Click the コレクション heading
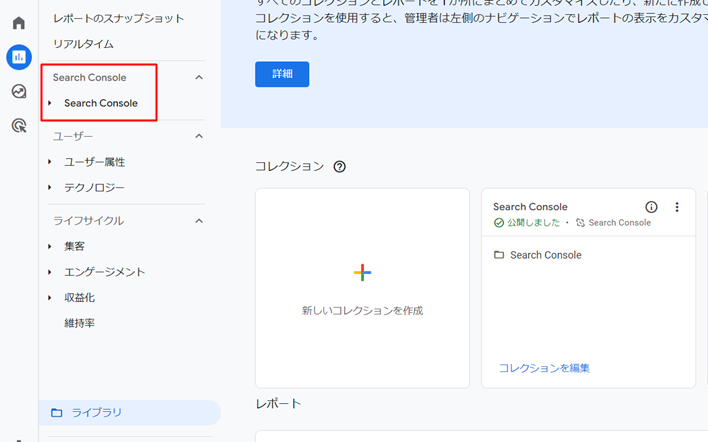This screenshot has width=708, height=442. (x=289, y=167)
